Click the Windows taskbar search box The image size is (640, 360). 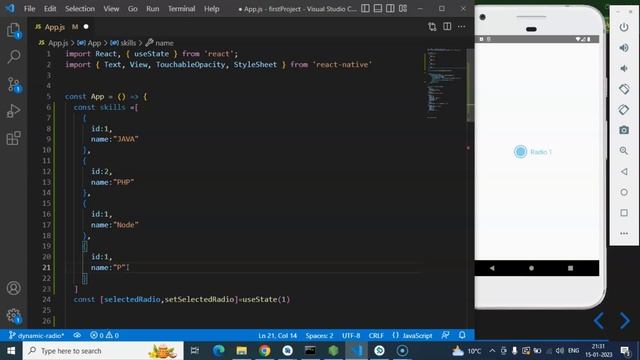click(x=103, y=351)
